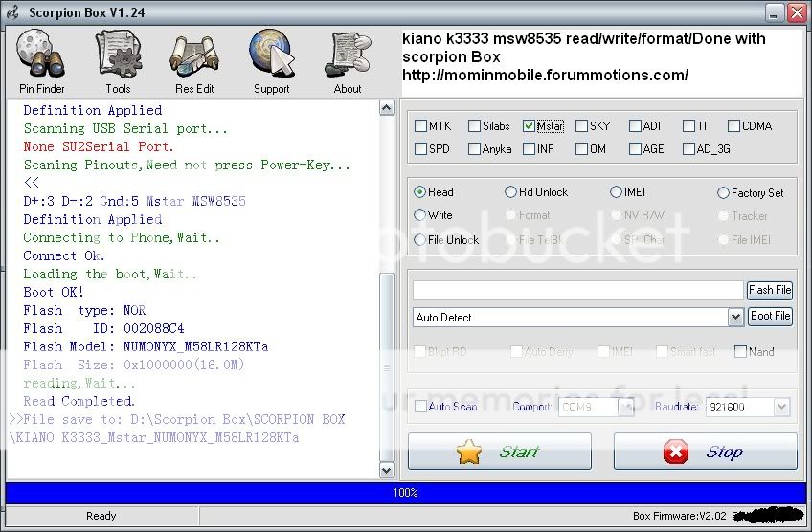
Task: Click the mominmobile forum URL text
Action: [x=545, y=75]
